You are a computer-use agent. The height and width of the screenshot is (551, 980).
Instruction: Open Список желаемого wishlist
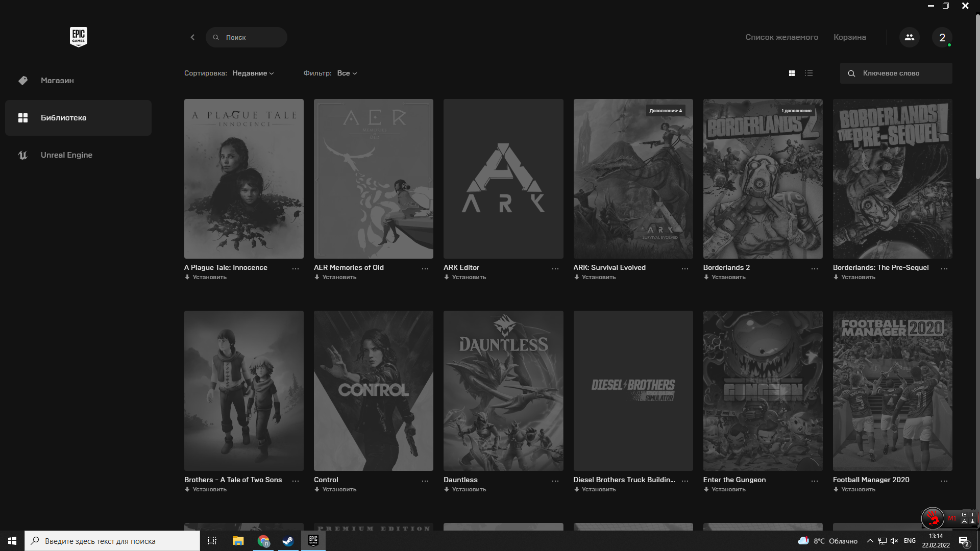pyautogui.click(x=781, y=37)
